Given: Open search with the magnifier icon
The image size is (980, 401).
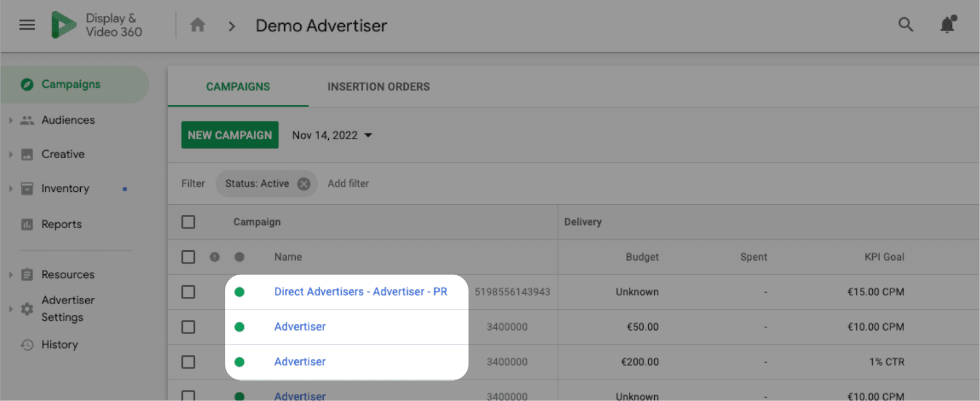Looking at the screenshot, I should coord(905,25).
